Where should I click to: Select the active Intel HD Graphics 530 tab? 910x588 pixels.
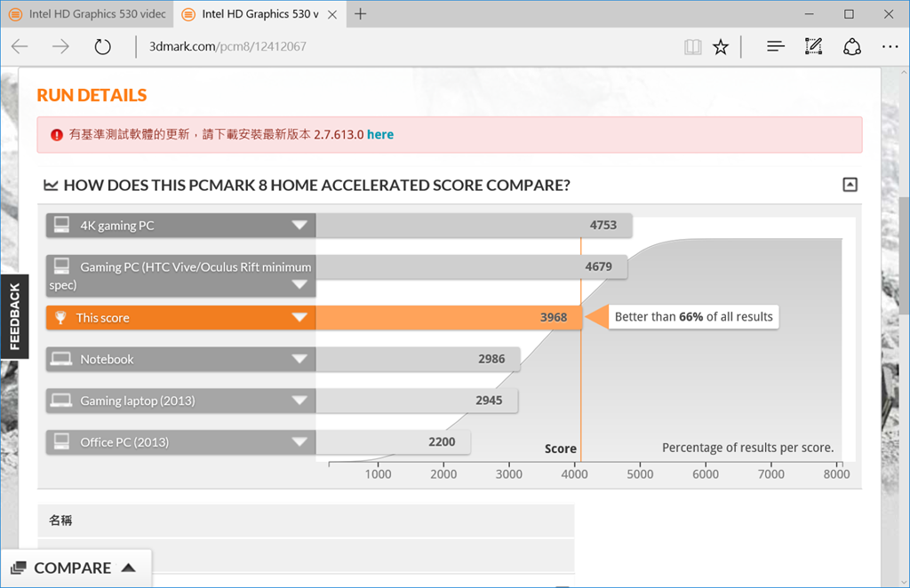coord(259,14)
